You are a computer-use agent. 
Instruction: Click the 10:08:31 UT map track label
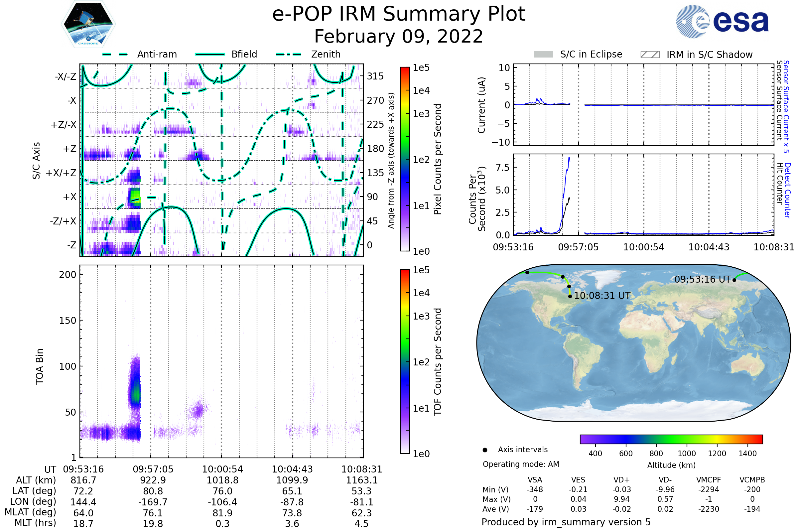point(602,296)
